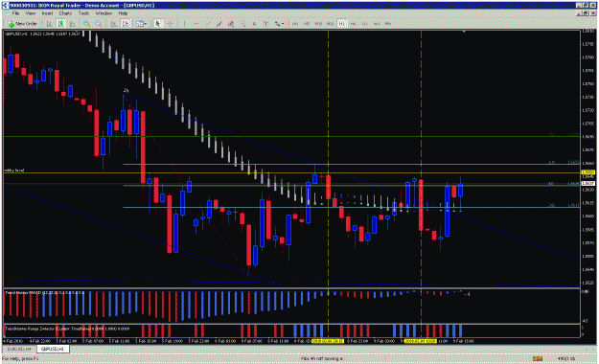Click the connection status bars icon in status bar
The width and height of the screenshot is (599, 364).
pyautogui.click(x=538, y=358)
